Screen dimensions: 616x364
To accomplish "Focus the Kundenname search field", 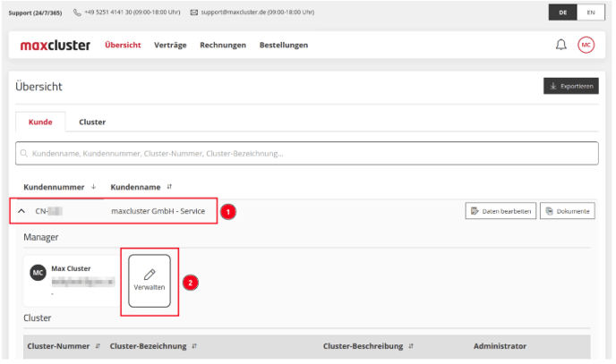I will 307,153.
